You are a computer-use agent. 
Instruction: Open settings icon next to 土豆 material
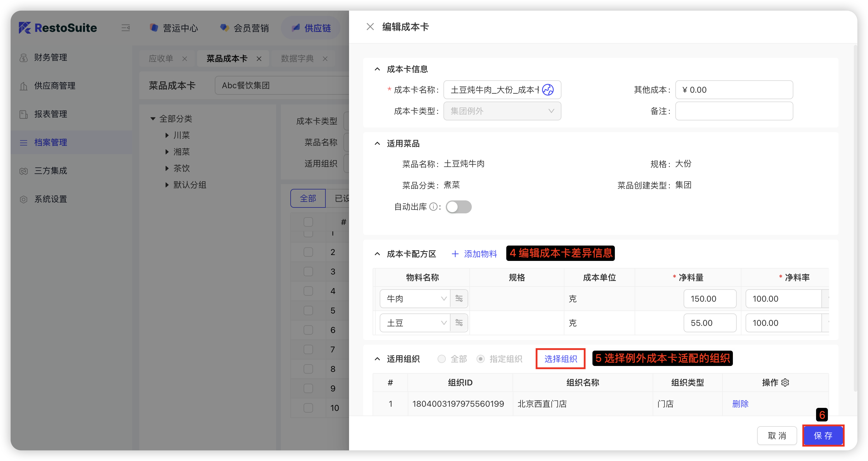pos(458,323)
